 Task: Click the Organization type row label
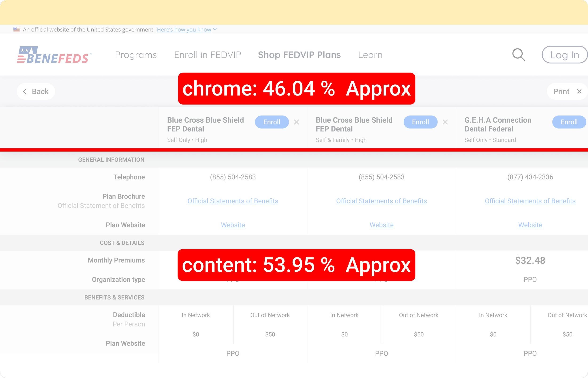[119, 280]
